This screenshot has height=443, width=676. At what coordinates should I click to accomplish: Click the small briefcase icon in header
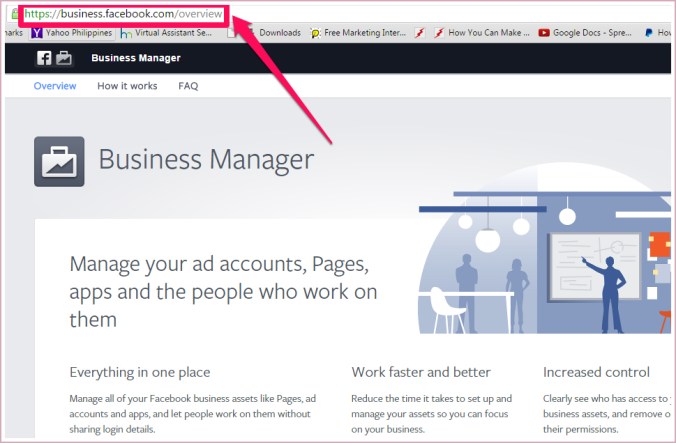tap(64, 58)
